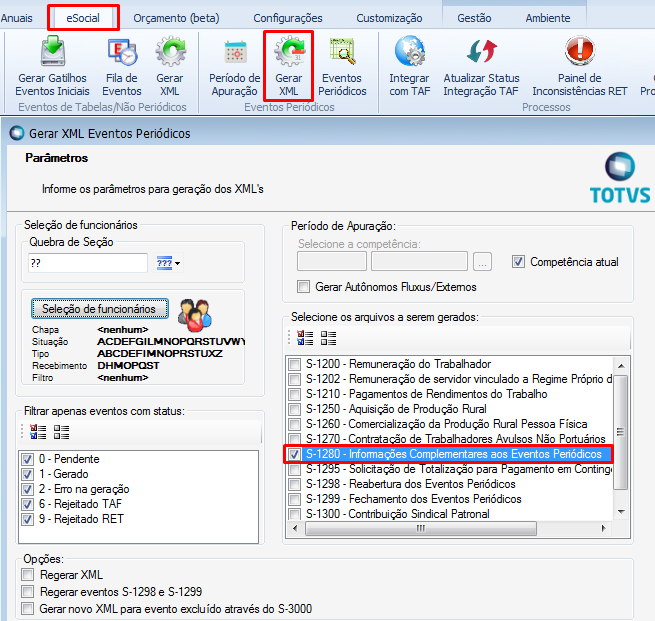Check S-1299 Fechamento dos Eventos Periódicos
This screenshot has width=655, height=621.
pyautogui.click(x=294, y=499)
